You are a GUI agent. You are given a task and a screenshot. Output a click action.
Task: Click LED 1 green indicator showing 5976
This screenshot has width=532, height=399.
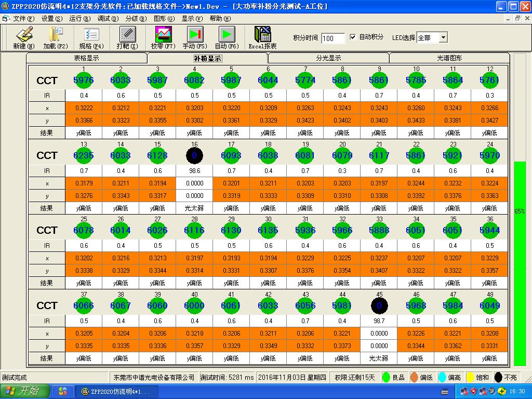coord(84,80)
